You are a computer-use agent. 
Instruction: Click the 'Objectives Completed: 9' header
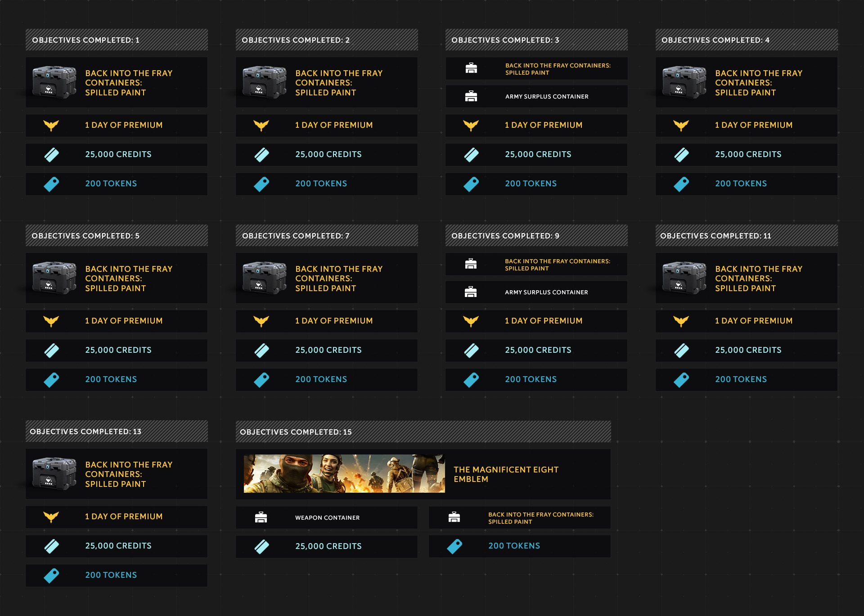click(536, 235)
